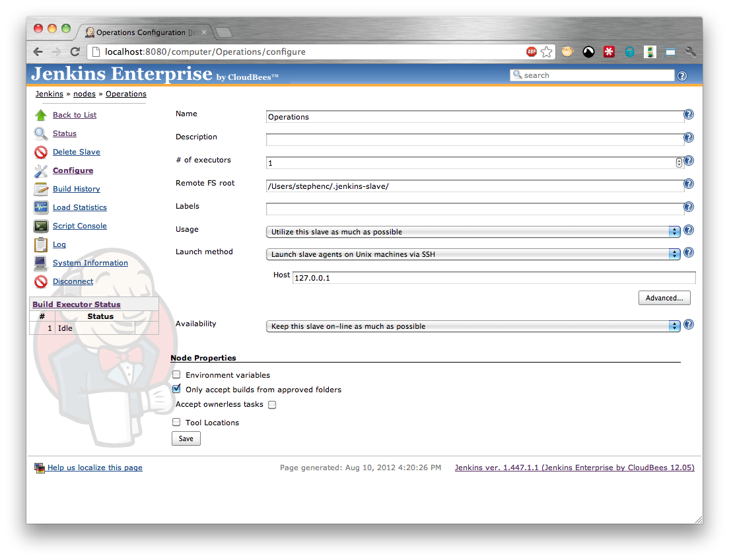Enable the Tool Locations checkbox
Image resolution: width=729 pixels, height=560 pixels.
[x=176, y=422]
